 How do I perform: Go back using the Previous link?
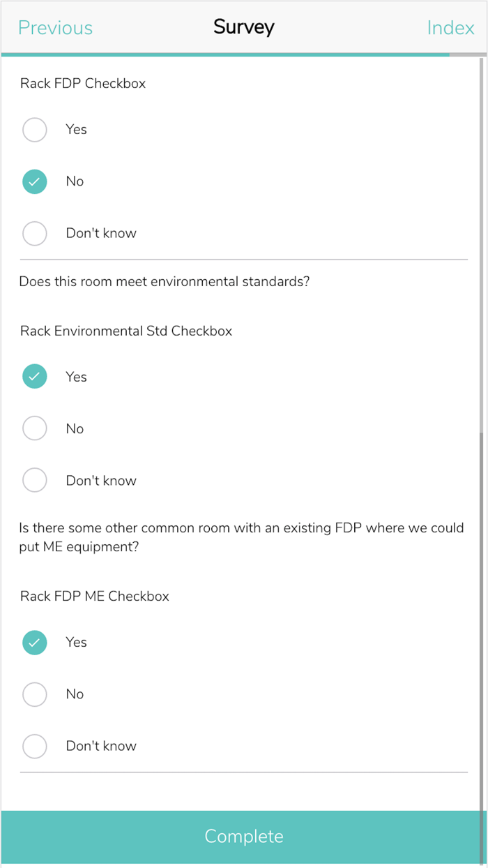55,28
